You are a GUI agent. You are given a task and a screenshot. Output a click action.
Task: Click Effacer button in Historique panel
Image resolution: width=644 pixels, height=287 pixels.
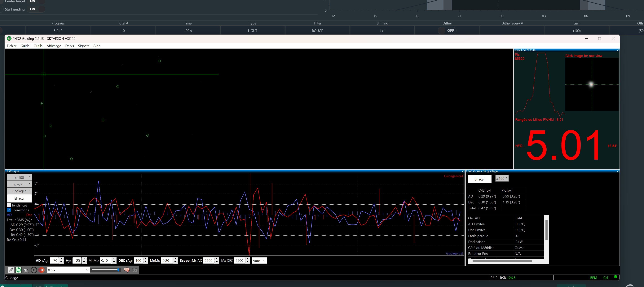pyautogui.click(x=19, y=198)
